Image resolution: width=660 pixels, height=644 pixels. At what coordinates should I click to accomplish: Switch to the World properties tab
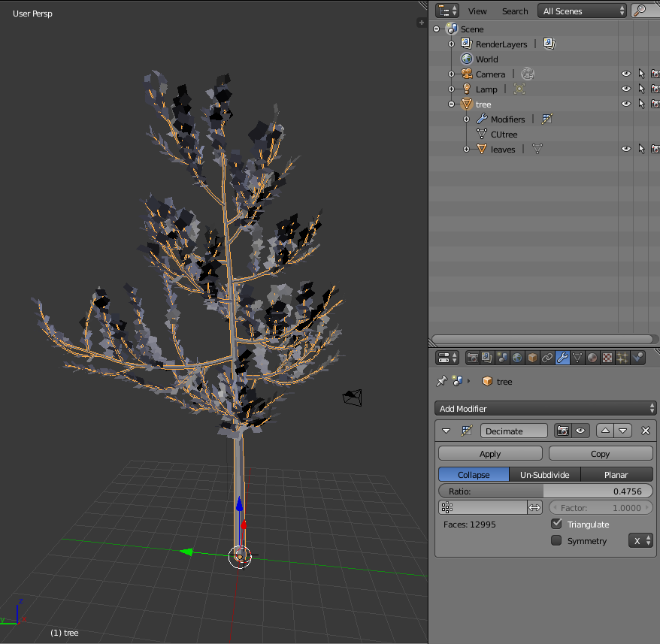pos(517,358)
